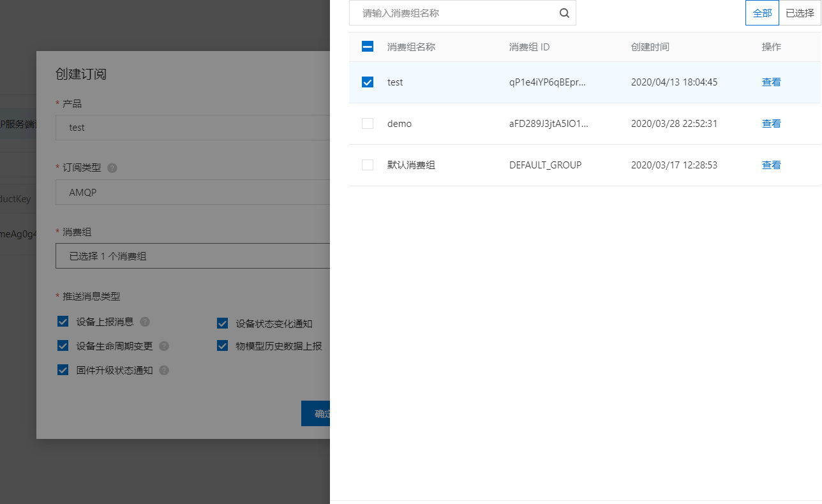Select the 默认消费组 name cell
The image size is (822, 504).
pos(411,165)
